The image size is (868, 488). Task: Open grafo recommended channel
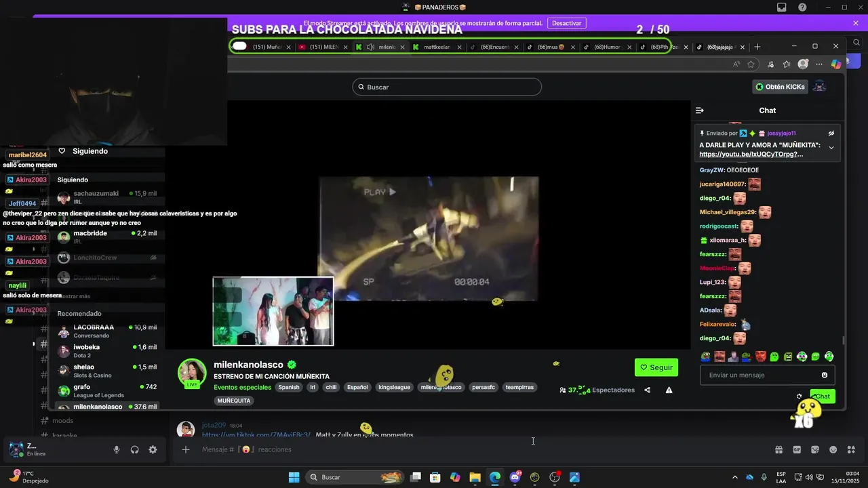point(107,390)
